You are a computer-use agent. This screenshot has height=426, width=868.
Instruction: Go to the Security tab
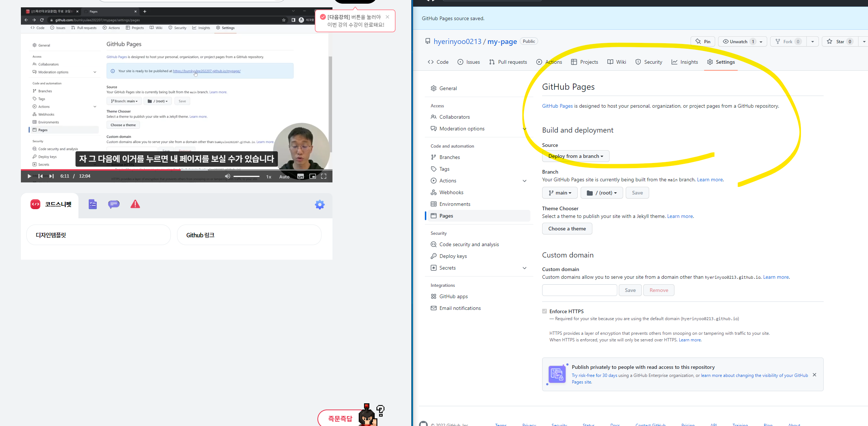coord(649,62)
